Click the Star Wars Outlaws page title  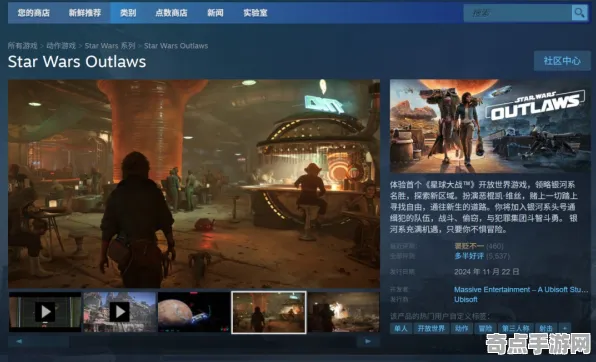77,62
